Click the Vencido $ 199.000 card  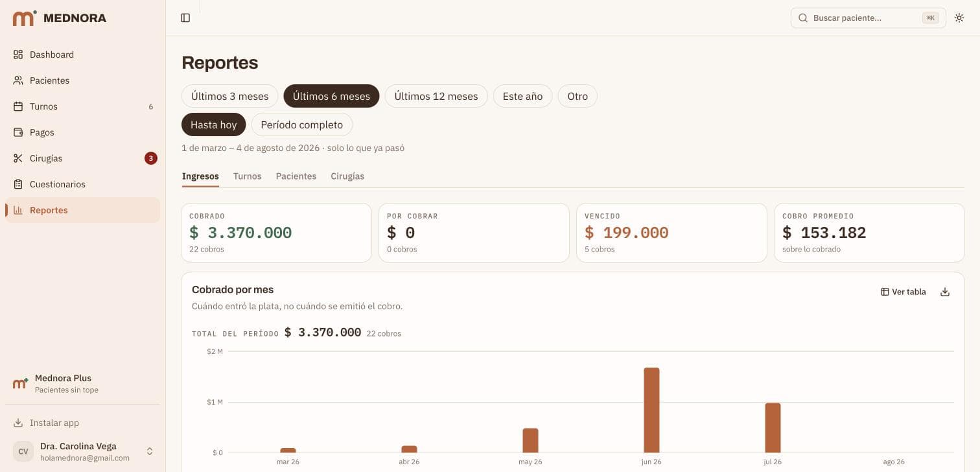pyautogui.click(x=671, y=233)
